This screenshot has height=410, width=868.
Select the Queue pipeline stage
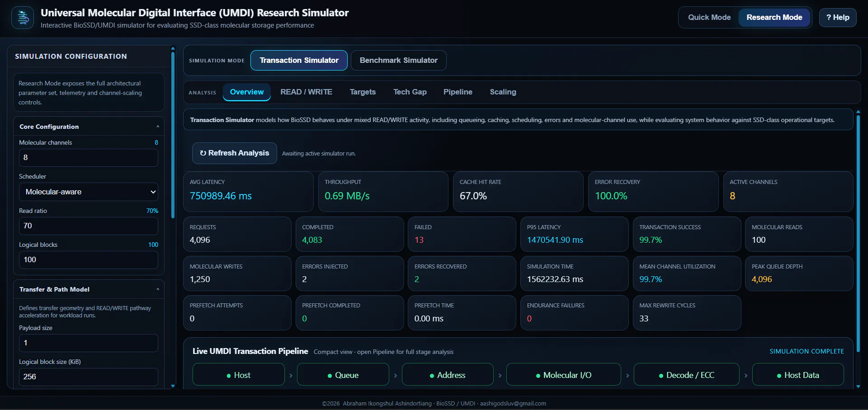[343, 375]
